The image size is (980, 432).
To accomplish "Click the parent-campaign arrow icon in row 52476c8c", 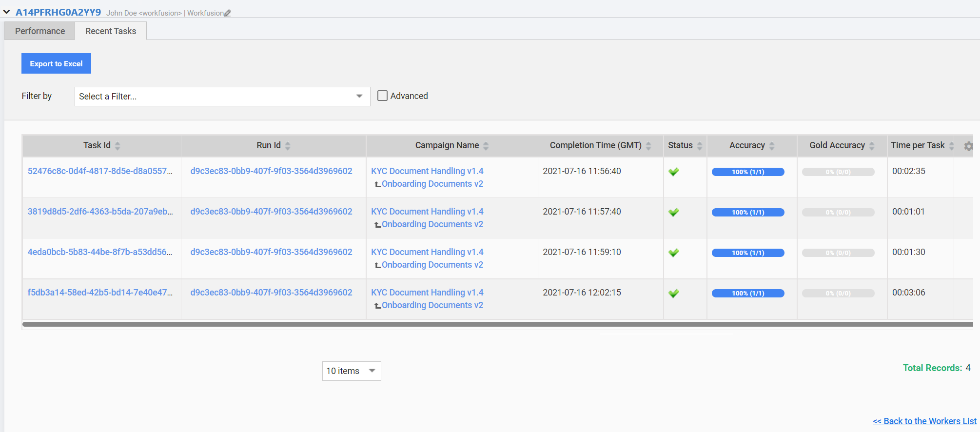I will point(377,184).
